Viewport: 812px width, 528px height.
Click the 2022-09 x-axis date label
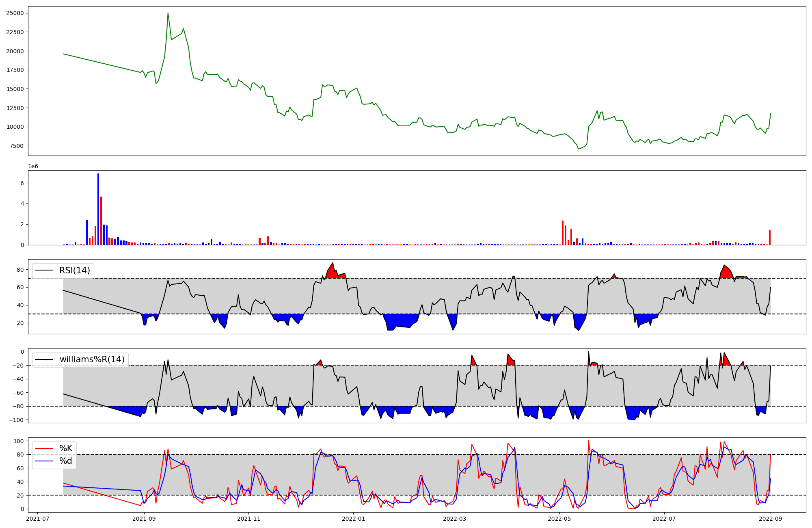(x=771, y=518)
